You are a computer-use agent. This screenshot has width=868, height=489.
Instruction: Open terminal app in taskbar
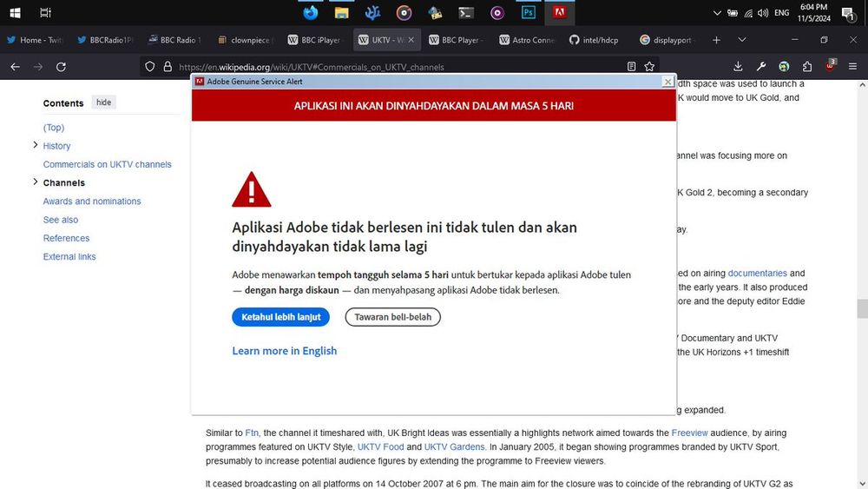(x=465, y=12)
